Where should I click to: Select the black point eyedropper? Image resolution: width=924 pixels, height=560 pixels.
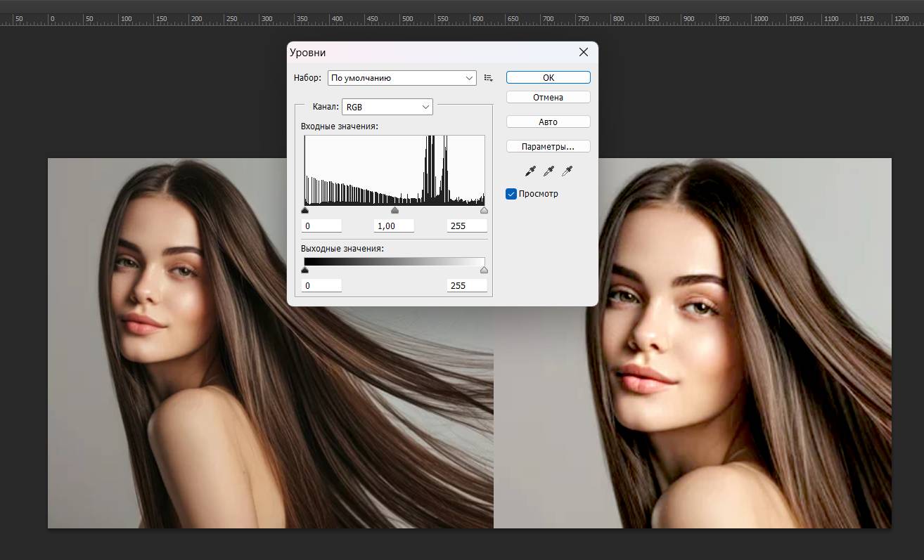coord(530,171)
